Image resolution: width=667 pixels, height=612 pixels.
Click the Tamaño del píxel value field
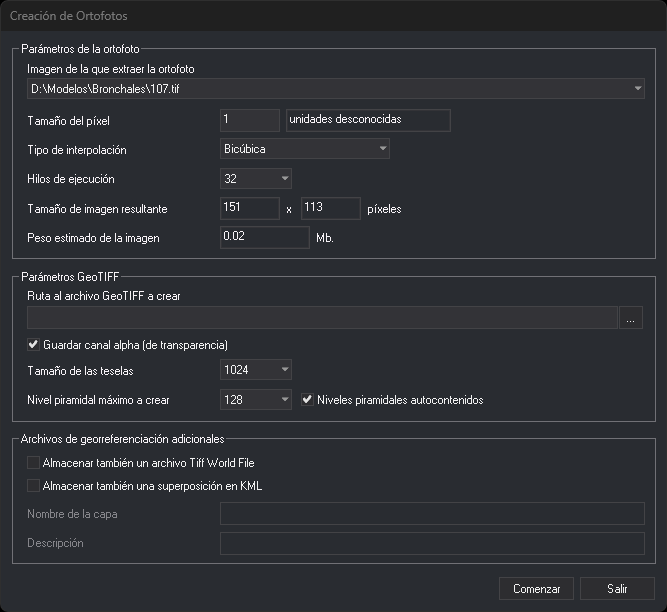(250, 120)
